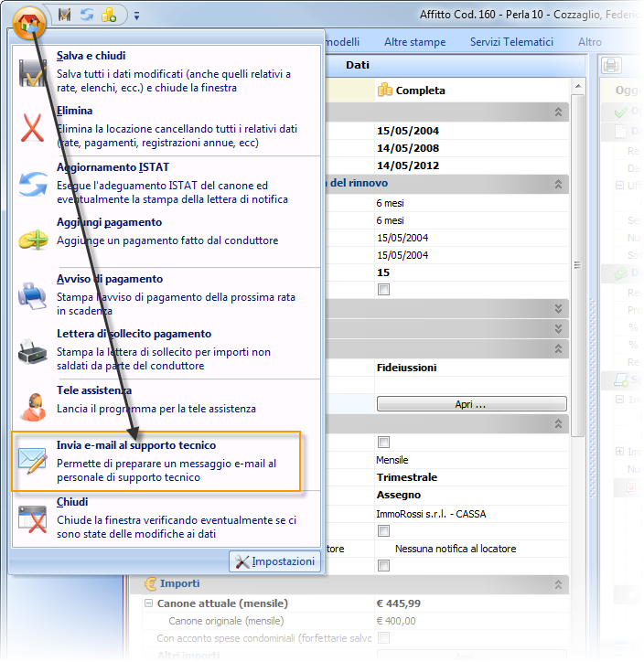
Task: Select Aggiornamento ISTAT menu entry
Action: tap(166, 183)
